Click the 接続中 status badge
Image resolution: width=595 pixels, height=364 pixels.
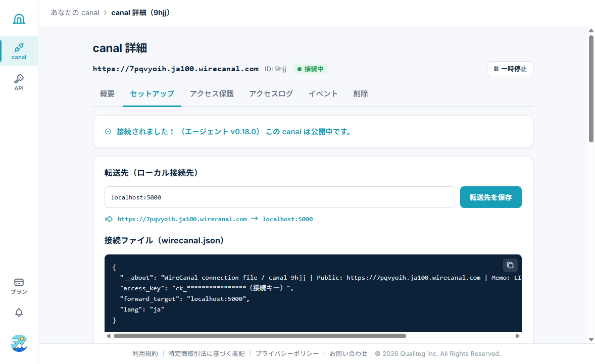click(x=311, y=69)
